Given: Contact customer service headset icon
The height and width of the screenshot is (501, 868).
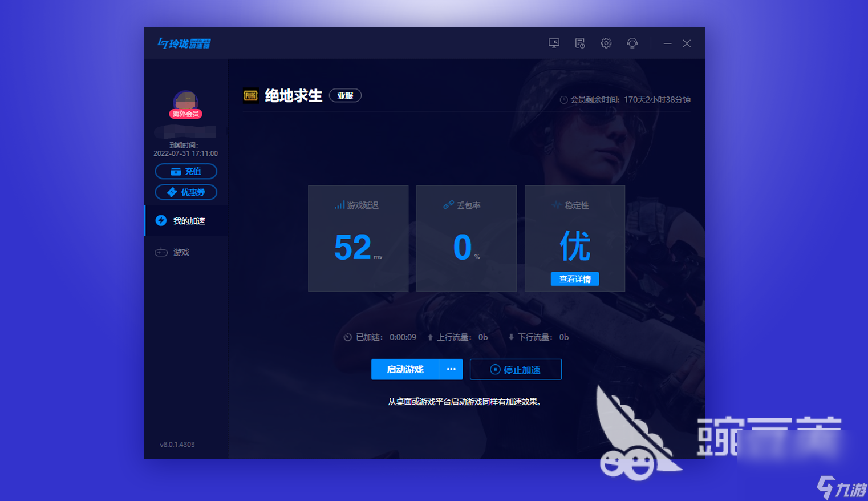Looking at the screenshot, I should [x=632, y=43].
